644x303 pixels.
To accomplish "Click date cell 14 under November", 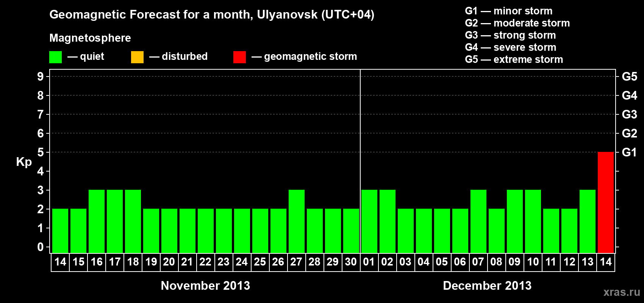I will (x=60, y=262).
